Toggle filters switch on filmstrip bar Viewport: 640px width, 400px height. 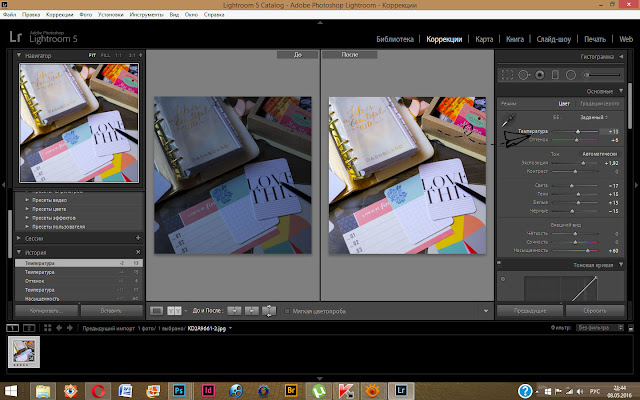coord(631,328)
